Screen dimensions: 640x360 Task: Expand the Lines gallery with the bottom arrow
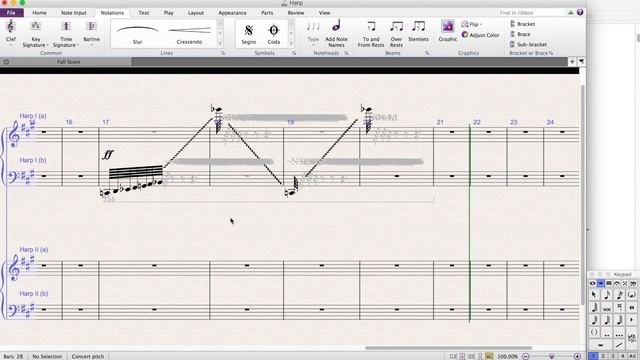tap(220, 43)
